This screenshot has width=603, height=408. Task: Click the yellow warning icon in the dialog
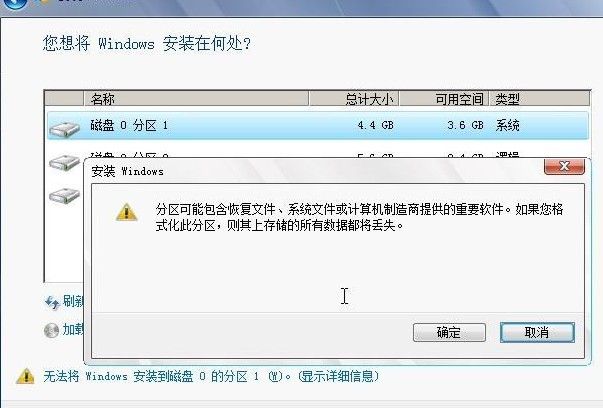127,212
